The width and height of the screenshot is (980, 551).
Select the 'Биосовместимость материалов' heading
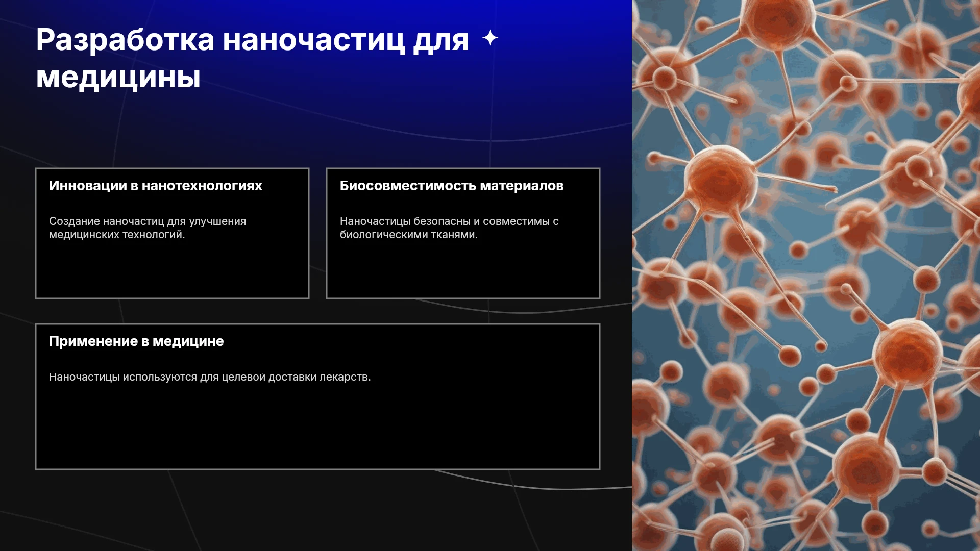tap(452, 186)
